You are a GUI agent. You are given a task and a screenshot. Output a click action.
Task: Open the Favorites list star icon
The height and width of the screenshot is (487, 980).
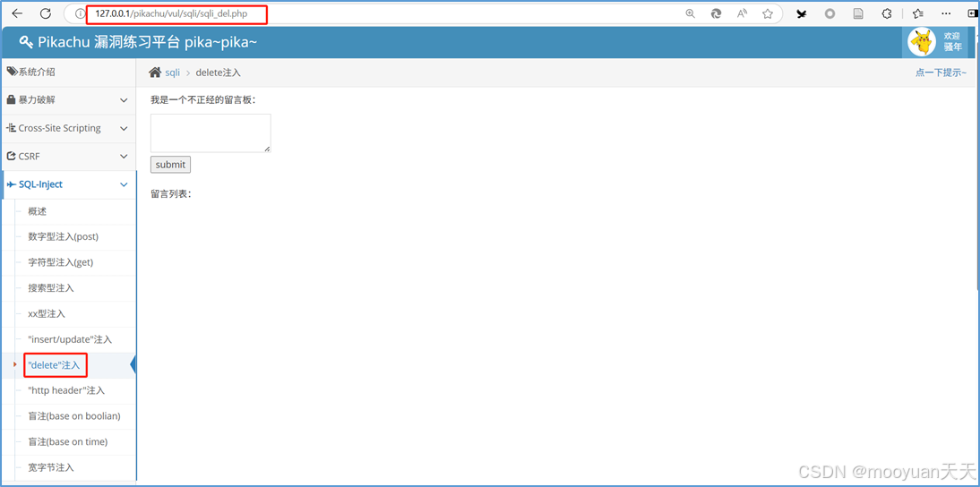coord(918,13)
